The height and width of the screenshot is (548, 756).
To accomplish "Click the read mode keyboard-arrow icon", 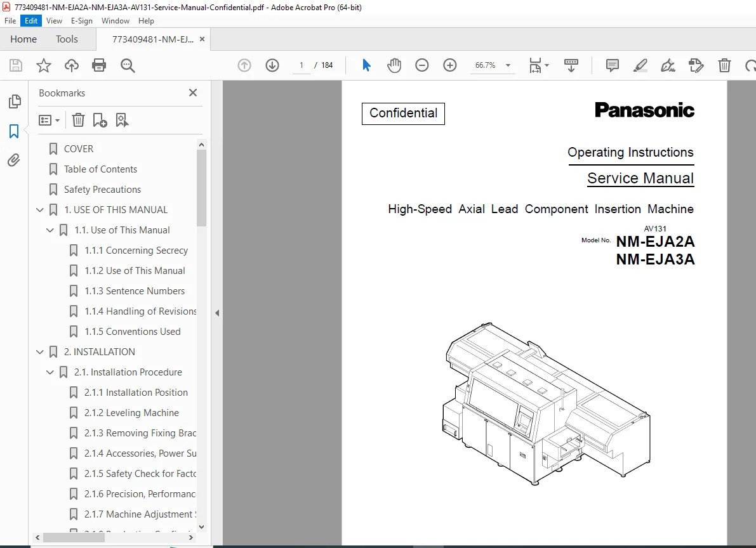I will (571, 65).
